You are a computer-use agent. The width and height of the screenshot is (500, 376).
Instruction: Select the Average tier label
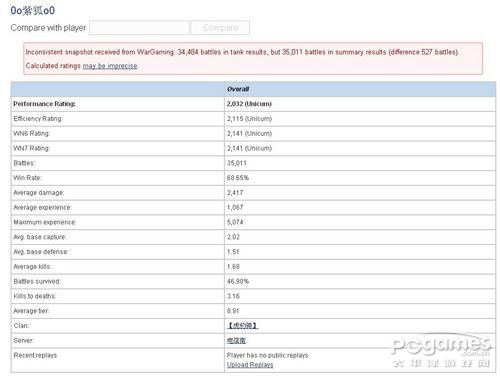31,311
